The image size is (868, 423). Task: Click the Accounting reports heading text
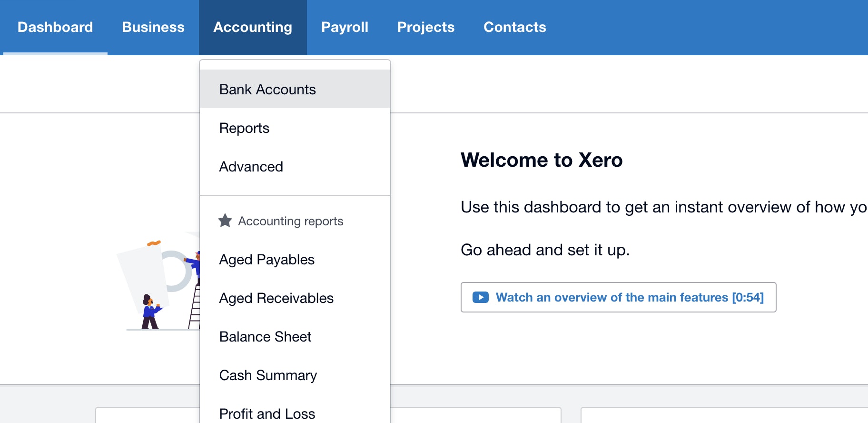tap(291, 221)
